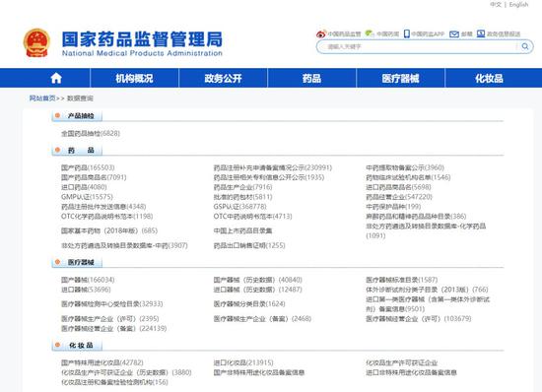542x392 pixels.
Task: Open GSP认证(368778) link
Action: [x=240, y=207]
